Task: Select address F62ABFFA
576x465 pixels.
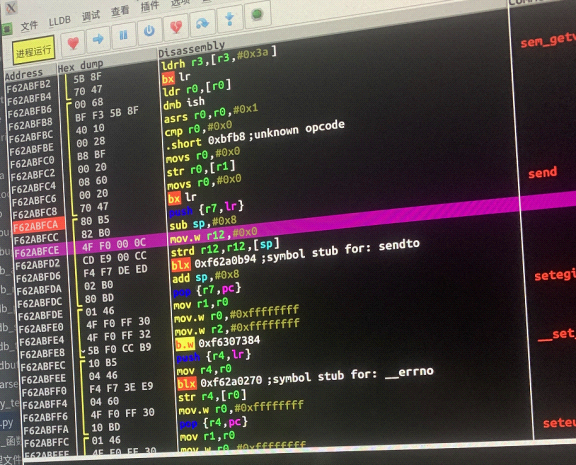Action: coord(46,430)
